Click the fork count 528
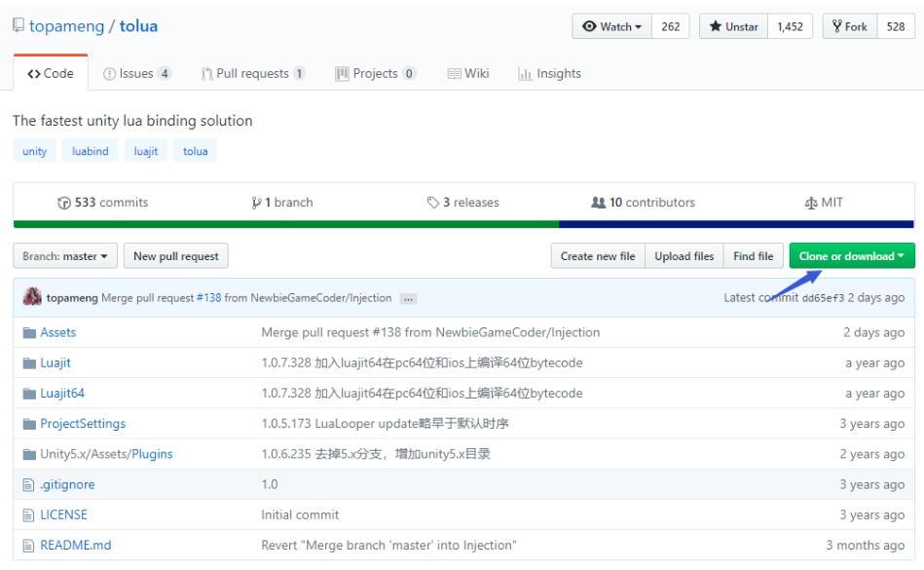 tap(896, 26)
